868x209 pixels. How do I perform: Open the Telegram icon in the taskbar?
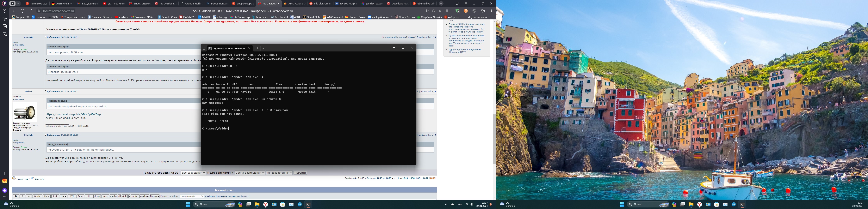tap(300, 204)
